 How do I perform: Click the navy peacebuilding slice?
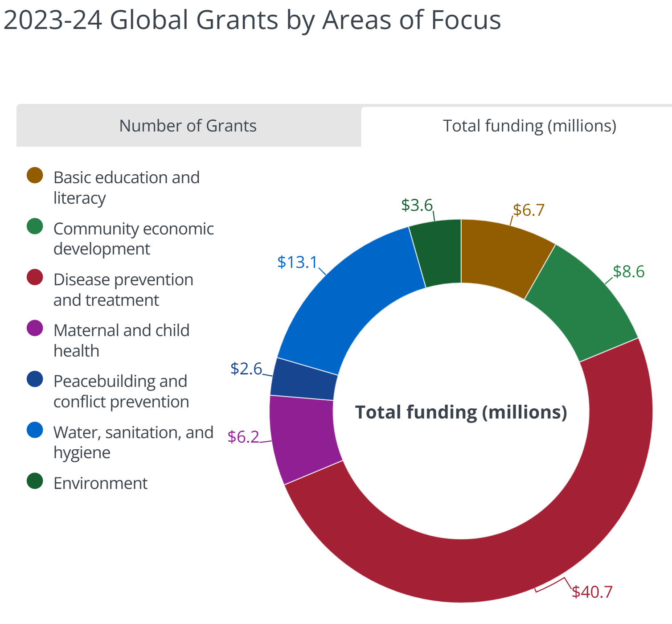coord(304,380)
